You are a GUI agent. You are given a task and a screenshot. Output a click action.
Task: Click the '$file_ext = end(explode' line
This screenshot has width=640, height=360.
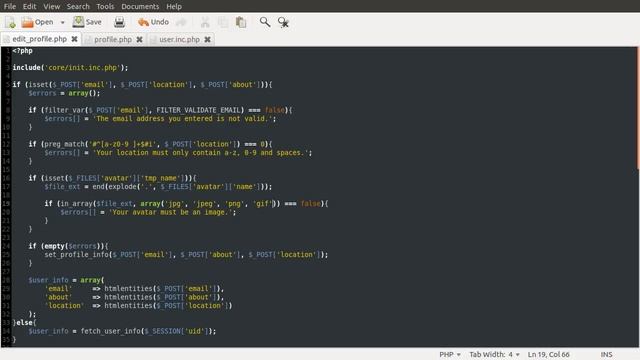pos(158,187)
